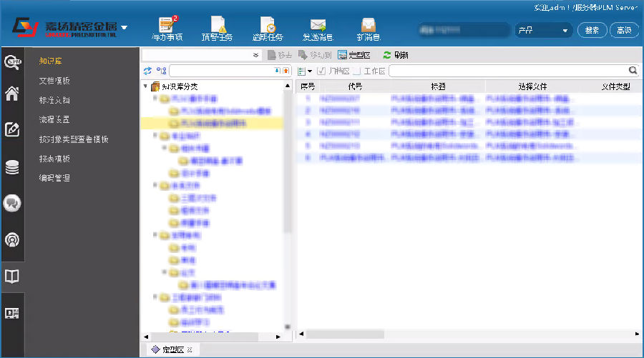Collapse the 知识库分类 root tree node
Viewport: 644px width, 358px height.
point(146,86)
